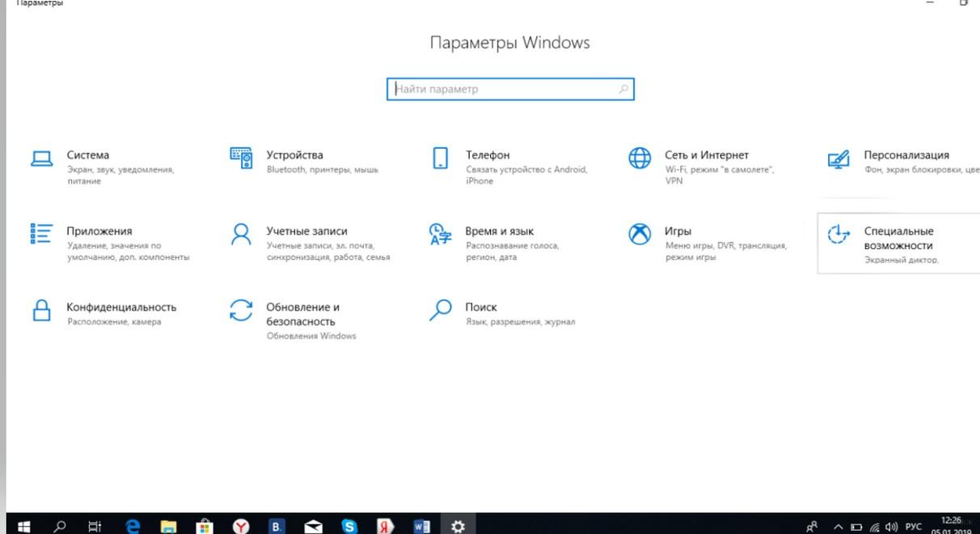Open File Explorer from the taskbar
Viewport: 980px width, 534px height.
click(x=168, y=526)
